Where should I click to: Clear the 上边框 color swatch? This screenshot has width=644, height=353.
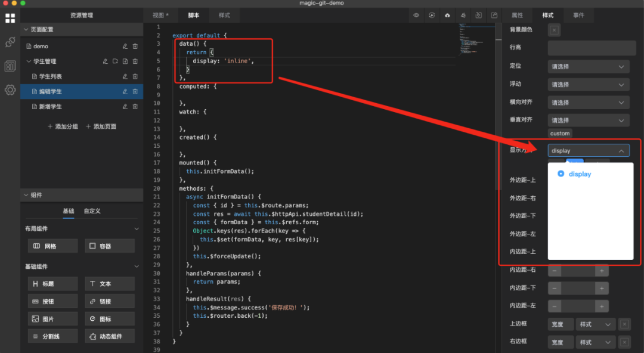point(624,324)
